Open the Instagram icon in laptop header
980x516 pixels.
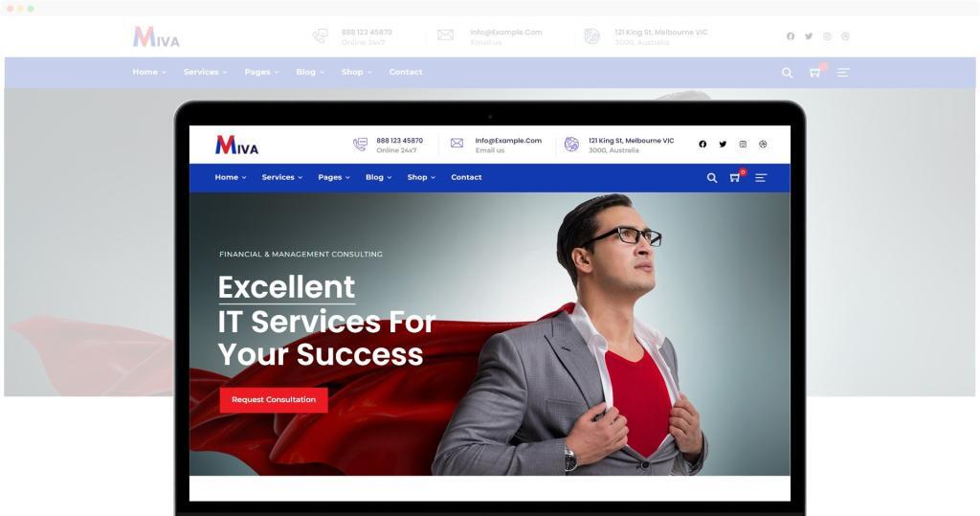tap(743, 144)
